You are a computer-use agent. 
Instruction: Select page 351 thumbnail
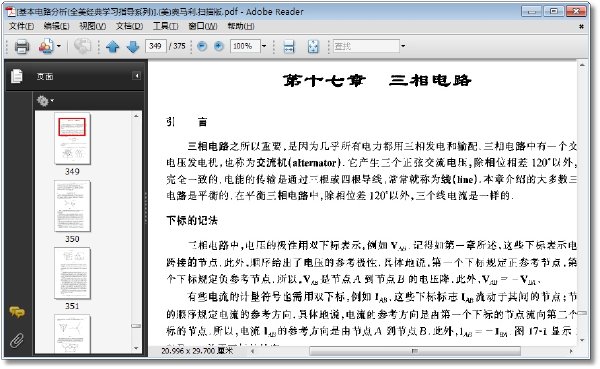click(x=72, y=274)
